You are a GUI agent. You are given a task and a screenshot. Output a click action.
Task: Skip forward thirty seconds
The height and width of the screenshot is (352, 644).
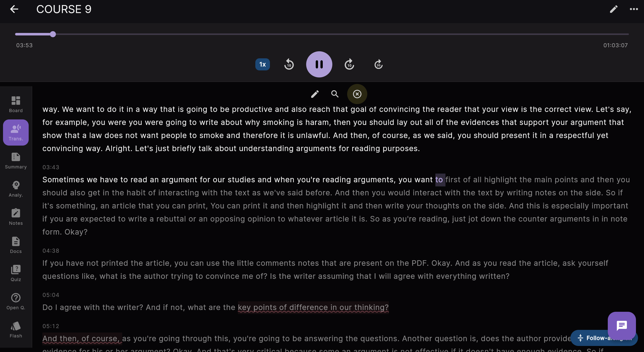click(x=378, y=64)
